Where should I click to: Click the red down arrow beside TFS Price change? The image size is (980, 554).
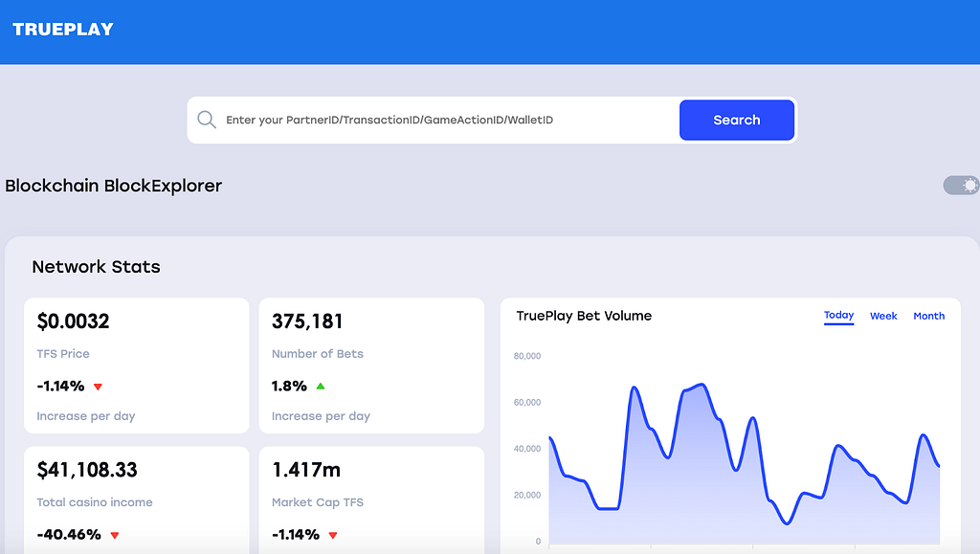click(x=98, y=387)
